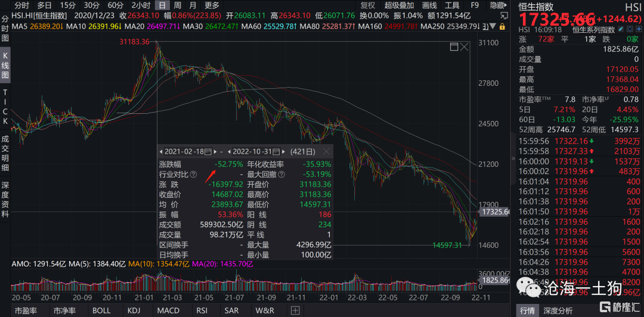Open the 更多 timeframe dropdown
Viewport: 644px width, 317px height.
tap(212, 5)
